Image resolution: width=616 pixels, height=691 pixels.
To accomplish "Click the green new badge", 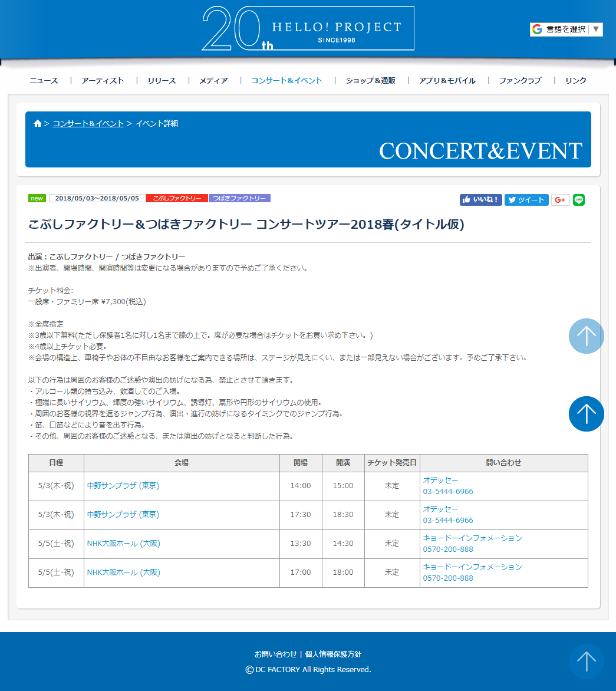I will [37, 198].
